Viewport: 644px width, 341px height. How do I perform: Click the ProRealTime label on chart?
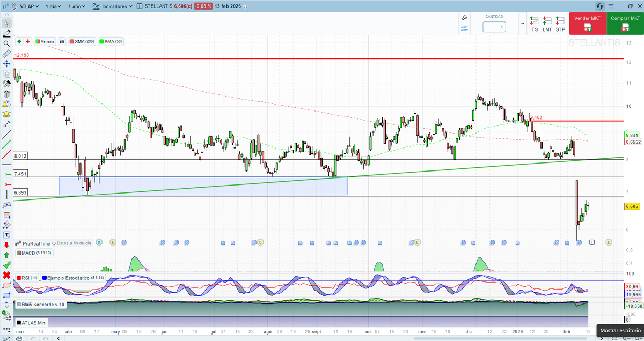point(36,243)
